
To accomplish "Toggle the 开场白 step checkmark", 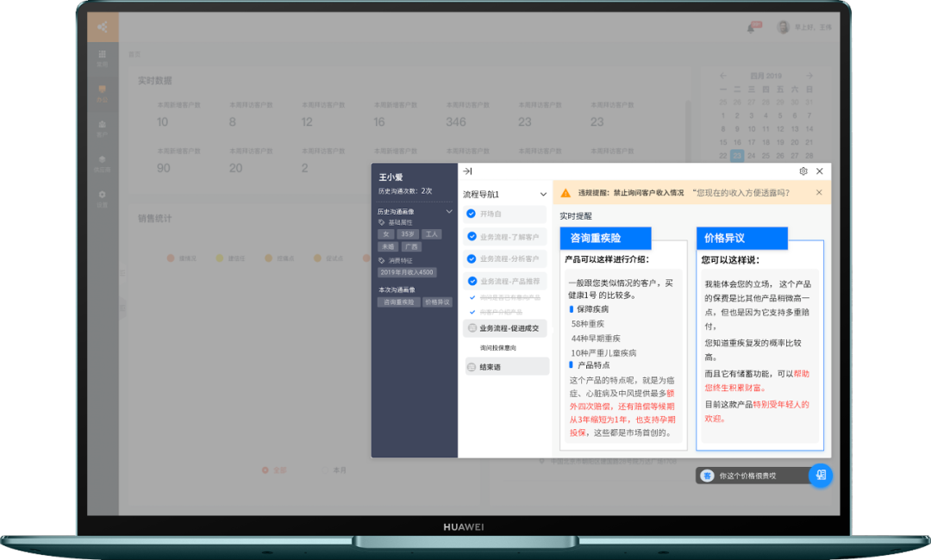I will click(x=472, y=214).
